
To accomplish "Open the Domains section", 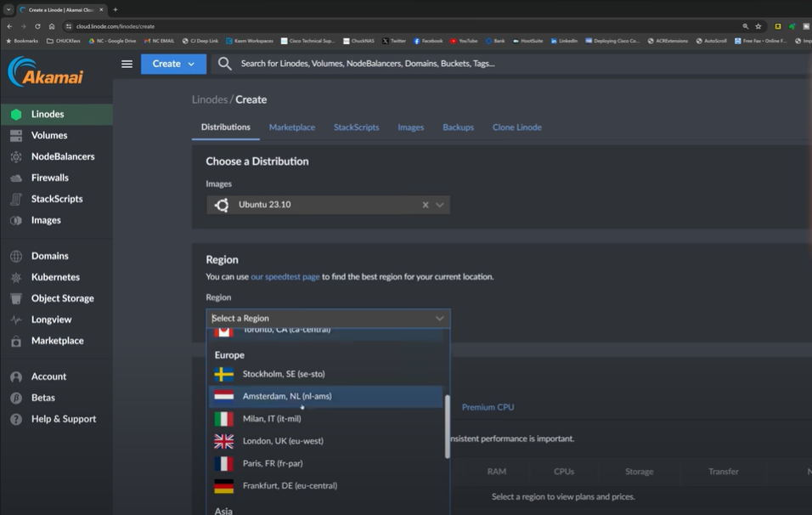I will [x=48, y=256].
